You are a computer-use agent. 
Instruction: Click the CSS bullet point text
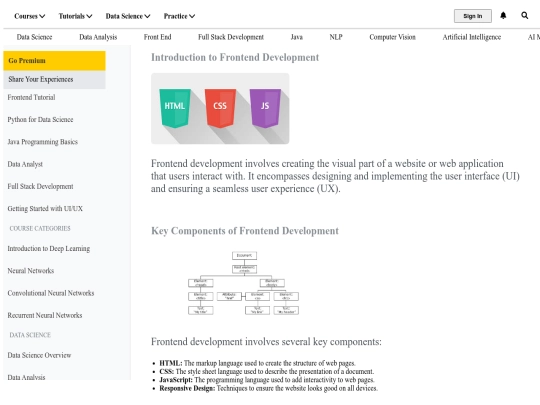267,372
